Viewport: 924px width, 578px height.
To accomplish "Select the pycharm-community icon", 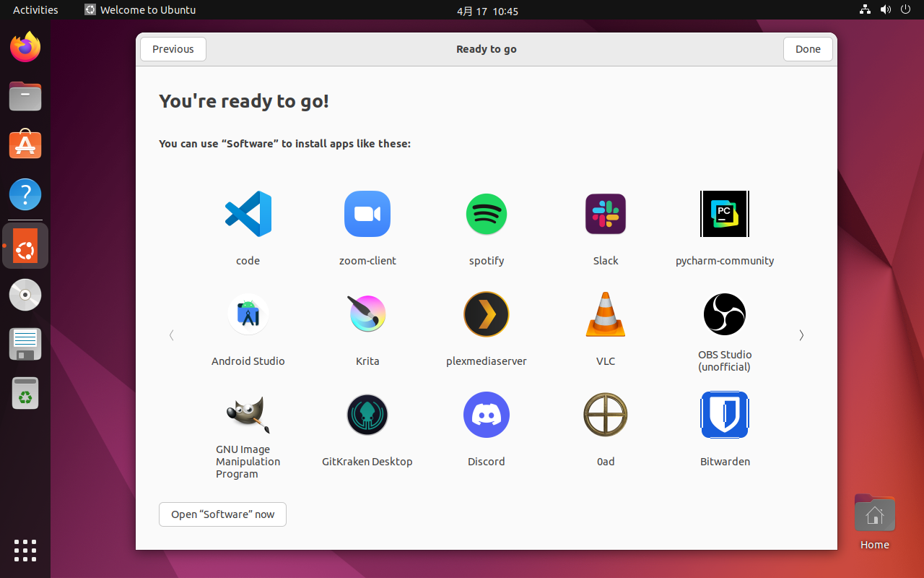I will [724, 214].
